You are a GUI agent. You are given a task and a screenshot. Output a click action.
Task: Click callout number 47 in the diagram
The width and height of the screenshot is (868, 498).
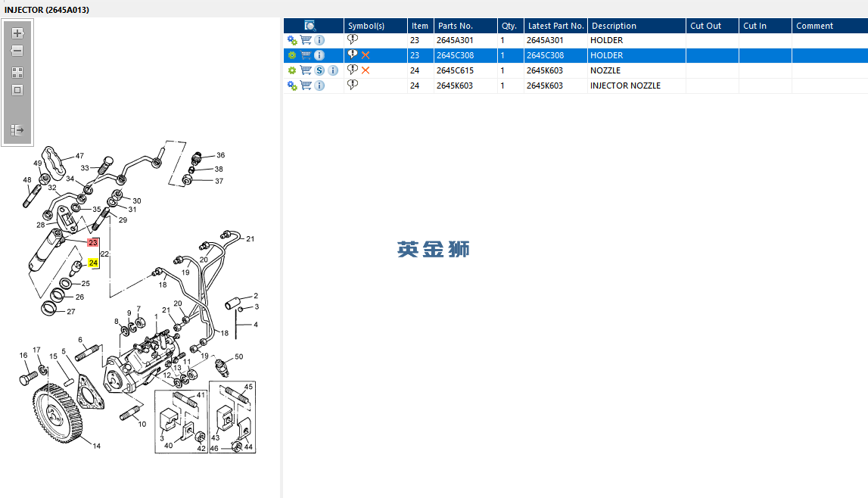point(79,156)
